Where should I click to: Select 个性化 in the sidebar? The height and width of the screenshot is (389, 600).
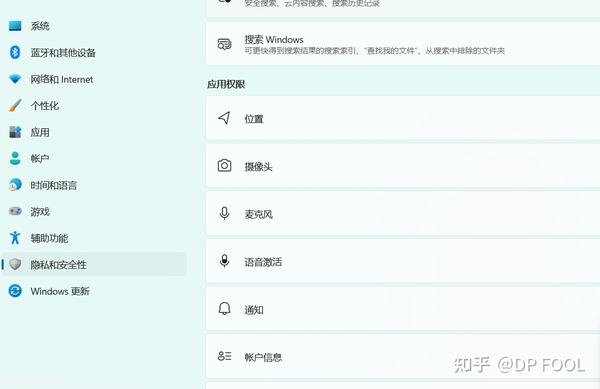click(94, 105)
